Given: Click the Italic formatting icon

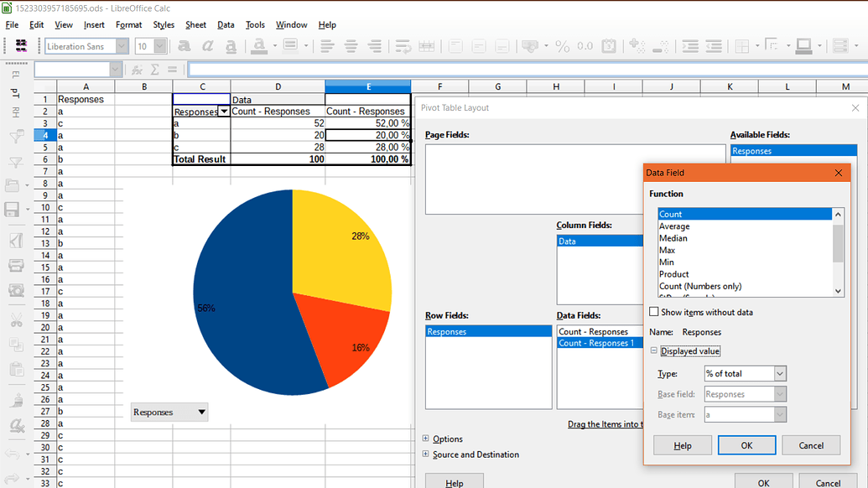Looking at the screenshot, I should 208,46.
